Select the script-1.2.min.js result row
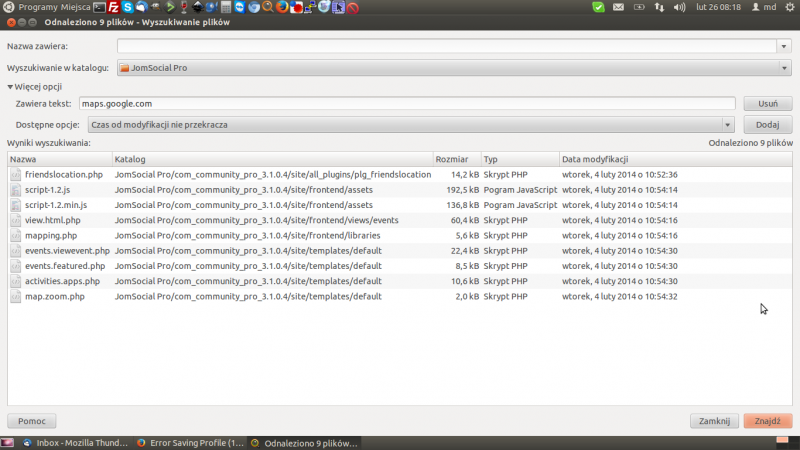Viewport: 800px width, 450px height. coord(400,205)
